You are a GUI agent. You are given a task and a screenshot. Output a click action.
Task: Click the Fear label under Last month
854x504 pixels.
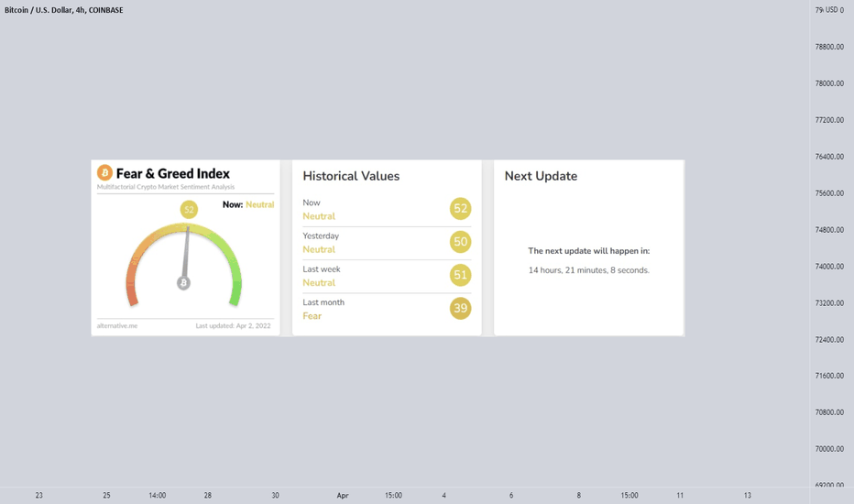point(312,316)
